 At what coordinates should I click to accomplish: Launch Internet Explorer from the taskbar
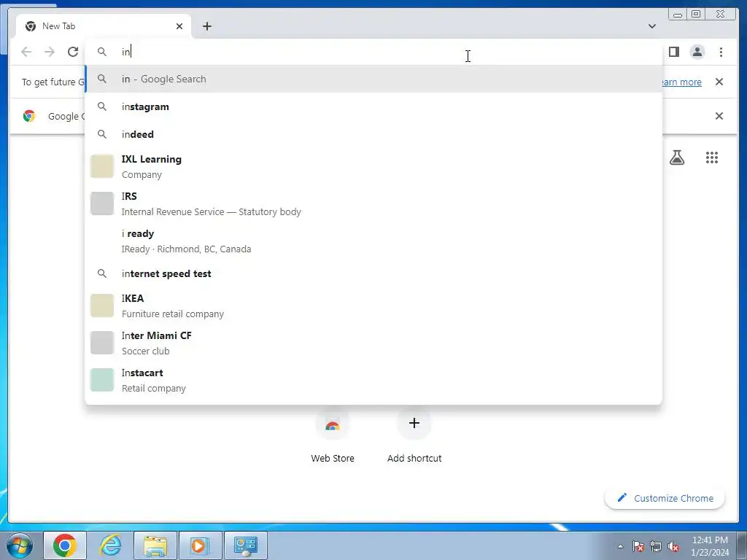point(110,545)
